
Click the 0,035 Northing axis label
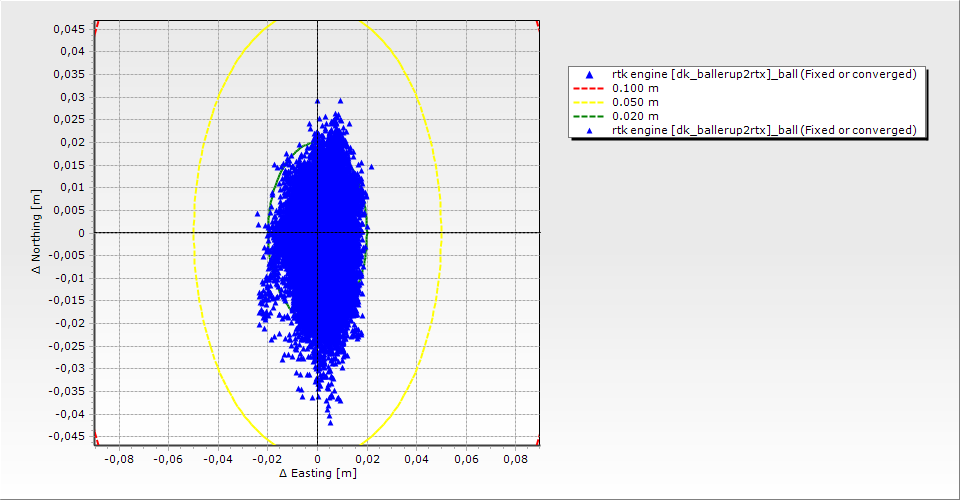69,74
